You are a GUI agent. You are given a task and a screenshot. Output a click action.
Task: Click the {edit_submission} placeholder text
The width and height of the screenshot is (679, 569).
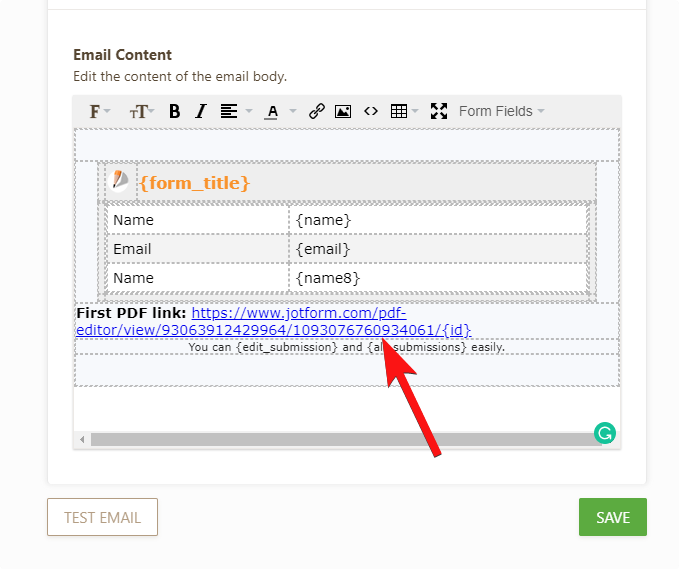point(287,347)
